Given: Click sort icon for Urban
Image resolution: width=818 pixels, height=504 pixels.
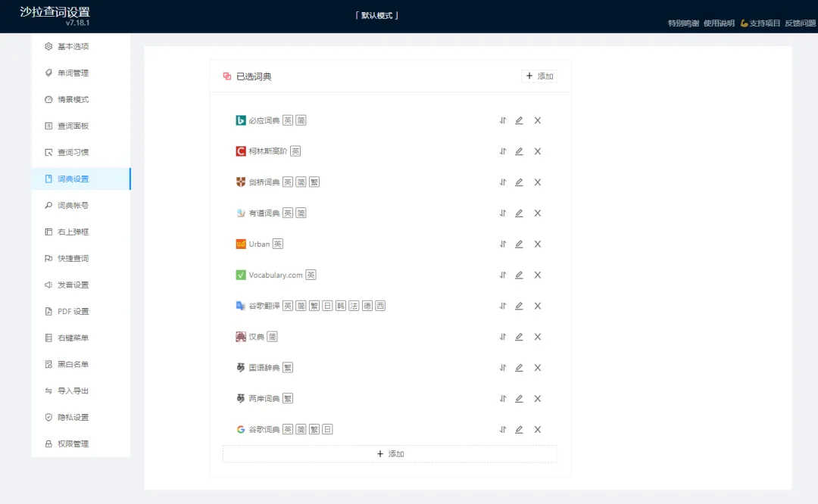Looking at the screenshot, I should (x=502, y=244).
